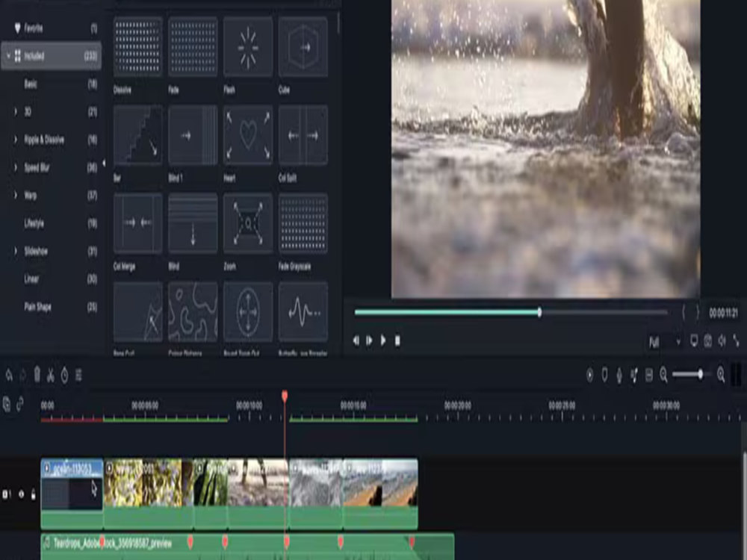This screenshot has width=747, height=560.
Task: Toggle the auto ripple link icon
Action: [x=20, y=404]
